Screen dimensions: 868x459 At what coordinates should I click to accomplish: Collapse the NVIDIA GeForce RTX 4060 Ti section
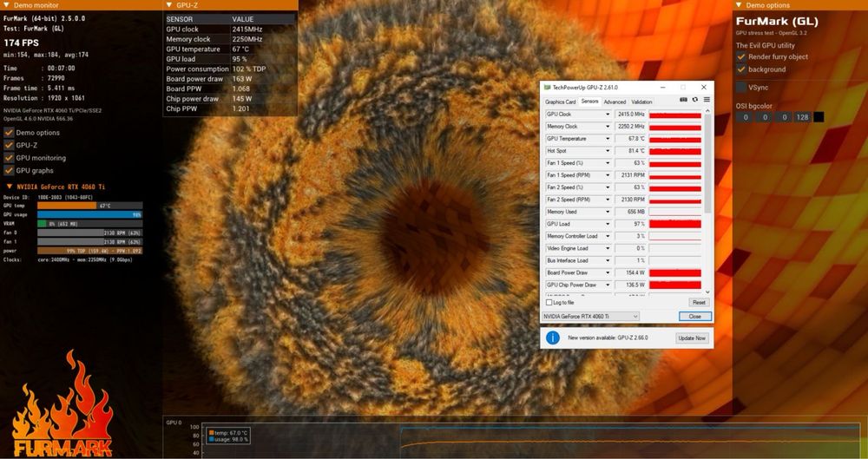(10, 187)
